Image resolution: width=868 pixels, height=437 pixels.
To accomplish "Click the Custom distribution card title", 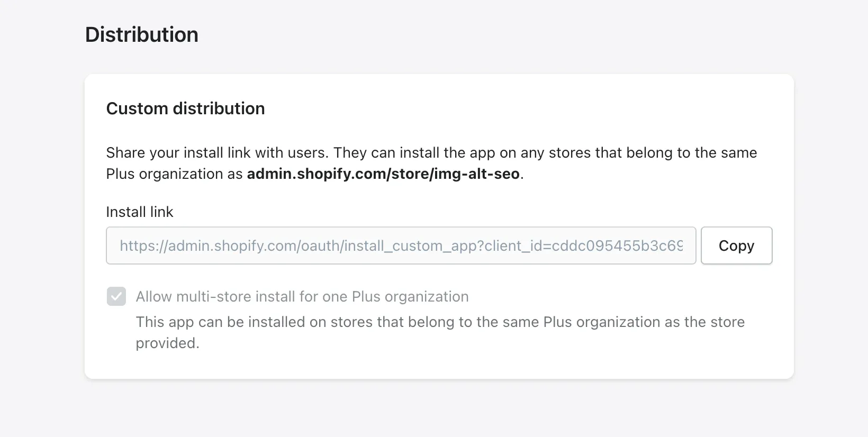I will (x=185, y=108).
